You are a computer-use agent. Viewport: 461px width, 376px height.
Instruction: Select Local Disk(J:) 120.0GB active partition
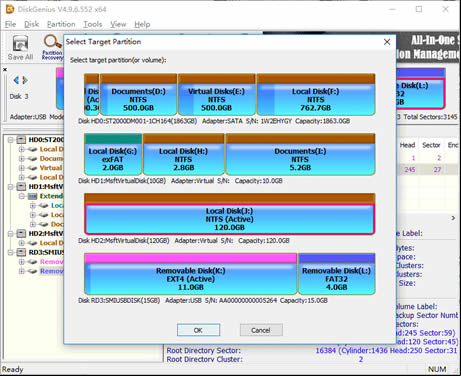point(230,214)
